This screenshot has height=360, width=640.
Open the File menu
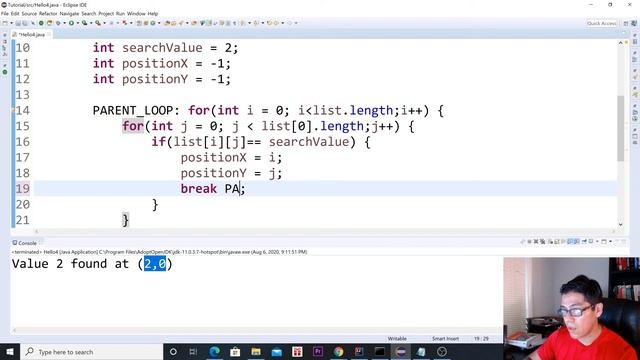[4, 13]
